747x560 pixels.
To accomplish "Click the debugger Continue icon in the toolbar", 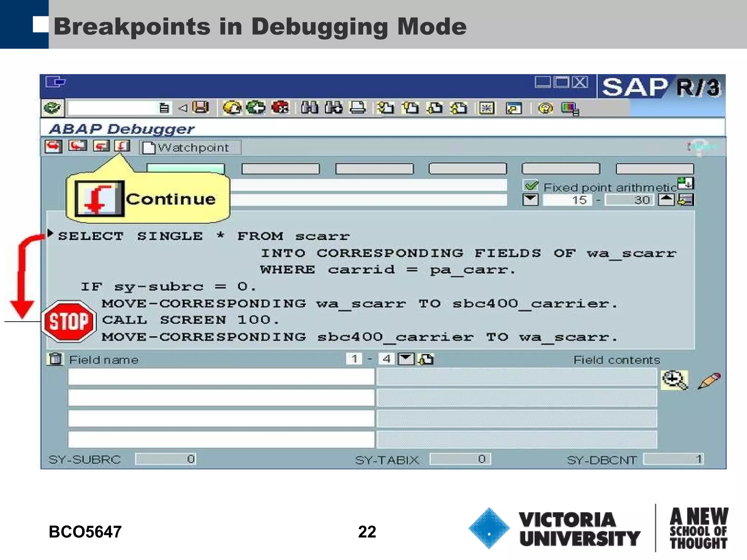I will [x=122, y=146].
